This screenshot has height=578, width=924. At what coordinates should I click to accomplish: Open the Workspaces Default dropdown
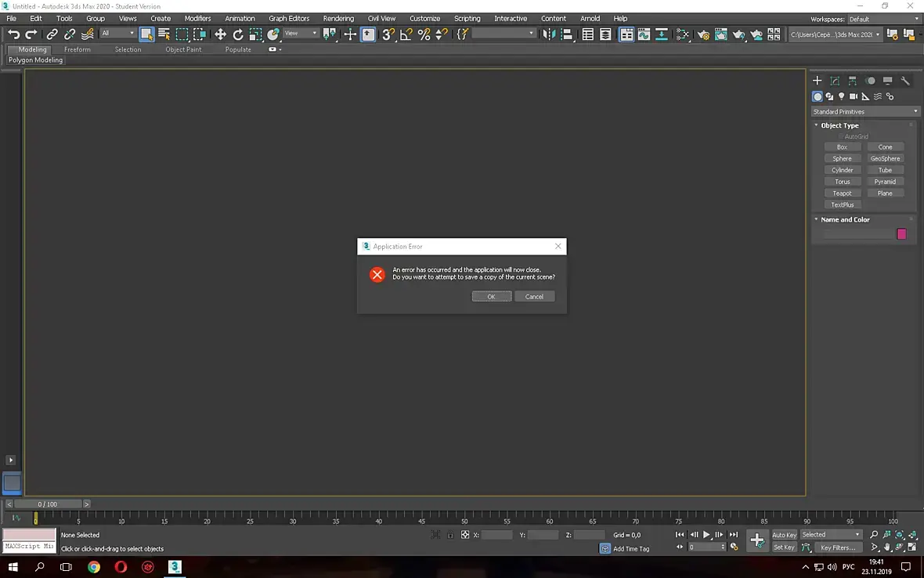click(883, 20)
